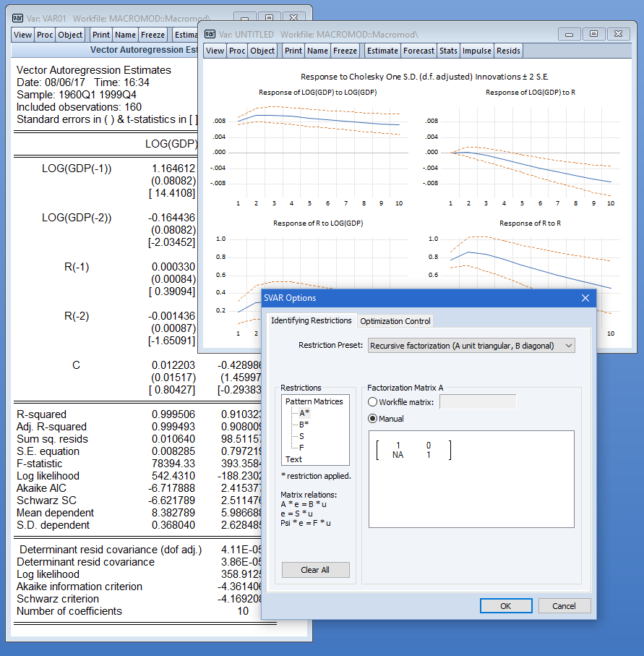
Task: Click the Impulse toolbar button
Action: coord(476,51)
